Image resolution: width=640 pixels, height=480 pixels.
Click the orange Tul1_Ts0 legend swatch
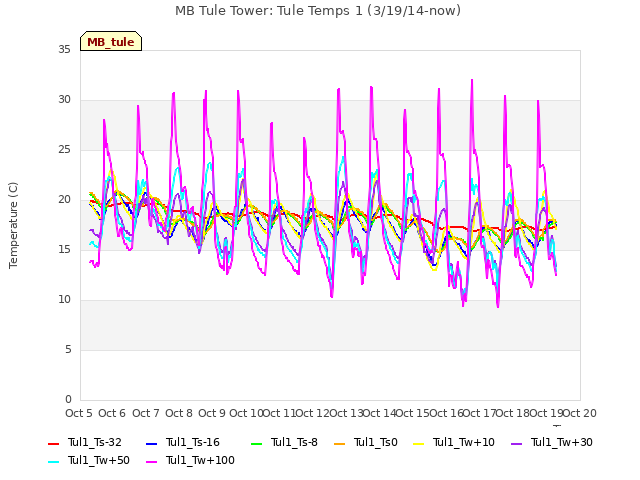click(x=340, y=444)
